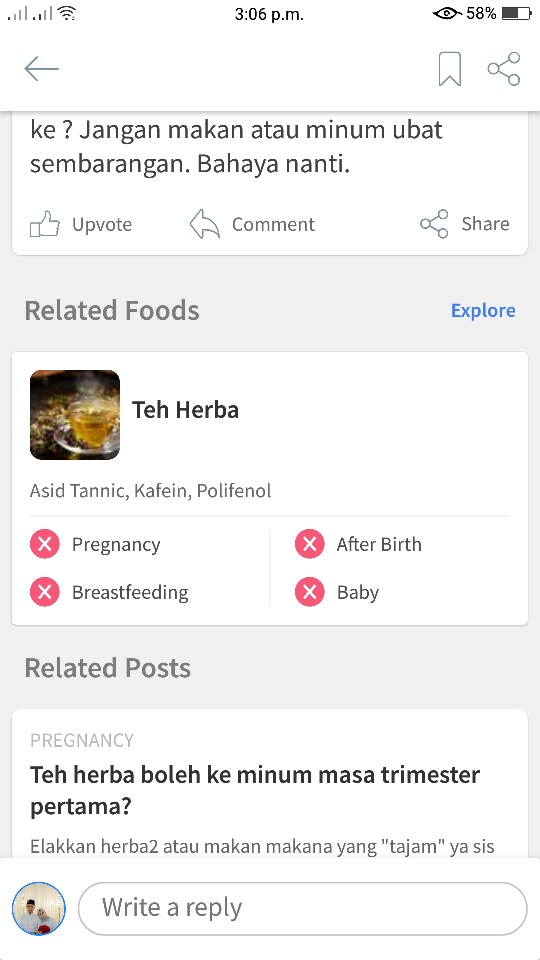Open related post about teh herba trimester

pyautogui.click(x=255, y=790)
